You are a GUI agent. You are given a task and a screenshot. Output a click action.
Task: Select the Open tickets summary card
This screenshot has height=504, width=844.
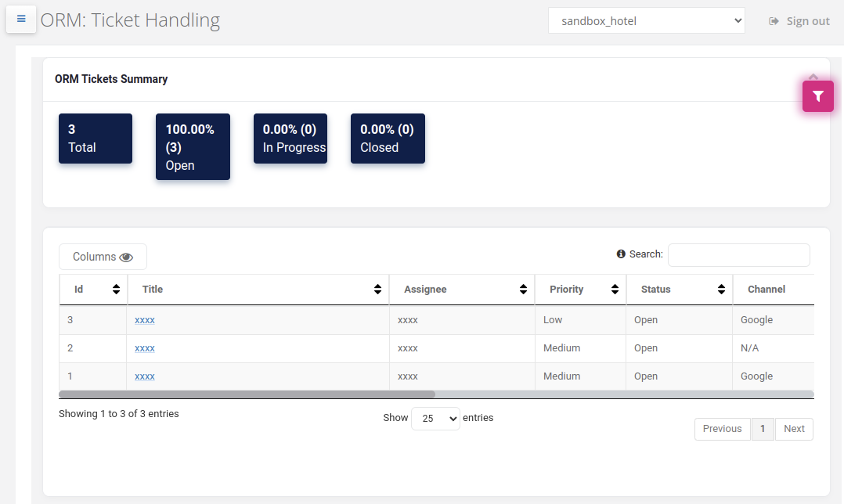tap(193, 147)
